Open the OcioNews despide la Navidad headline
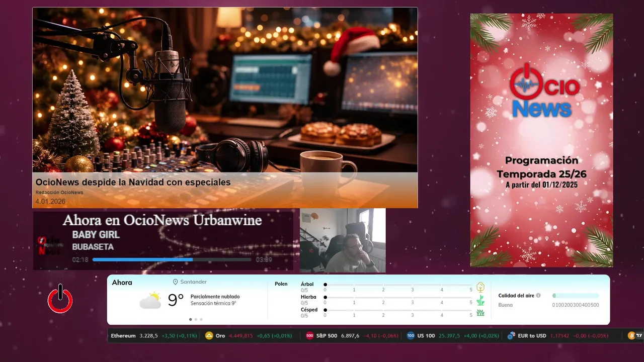644x362 pixels. pos(133,183)
